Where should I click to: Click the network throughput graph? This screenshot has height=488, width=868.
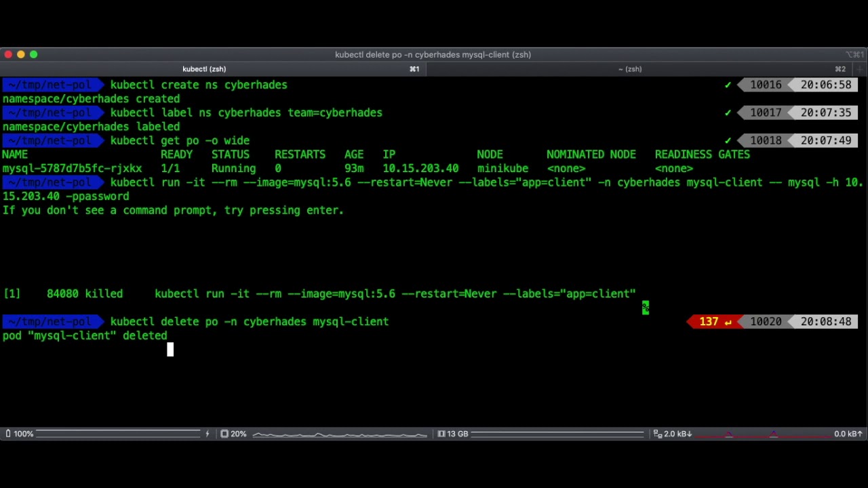point(762,434)
